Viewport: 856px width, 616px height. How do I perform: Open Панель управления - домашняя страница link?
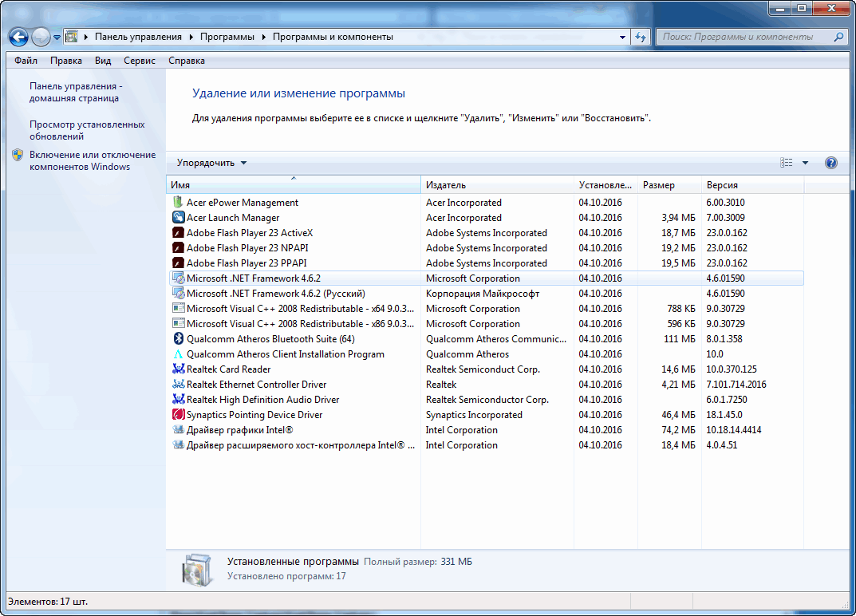coord(76,93)
